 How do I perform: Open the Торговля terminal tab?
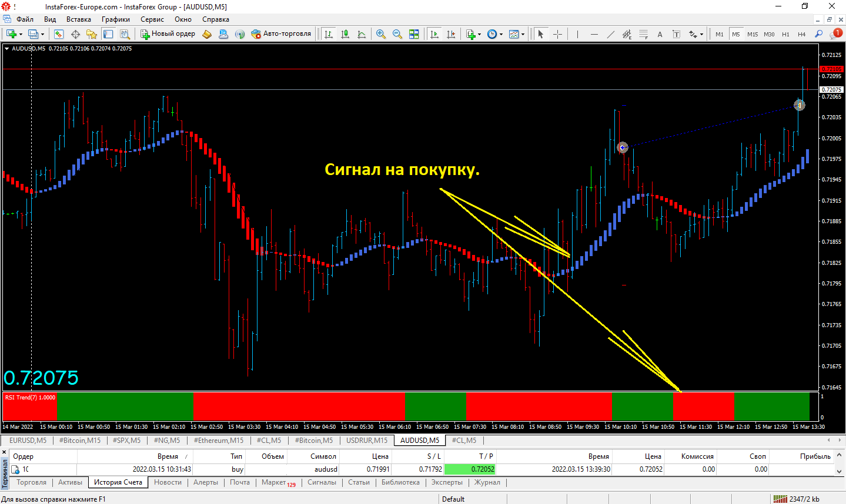click(x=32, y=482)
